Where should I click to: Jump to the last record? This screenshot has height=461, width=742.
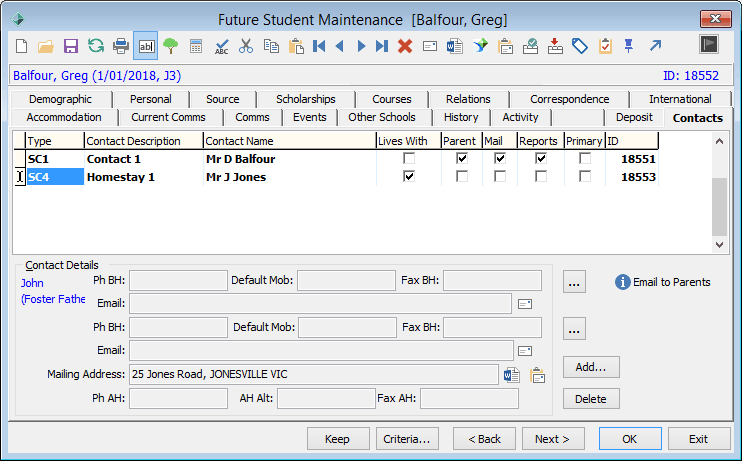coord(381,46)
